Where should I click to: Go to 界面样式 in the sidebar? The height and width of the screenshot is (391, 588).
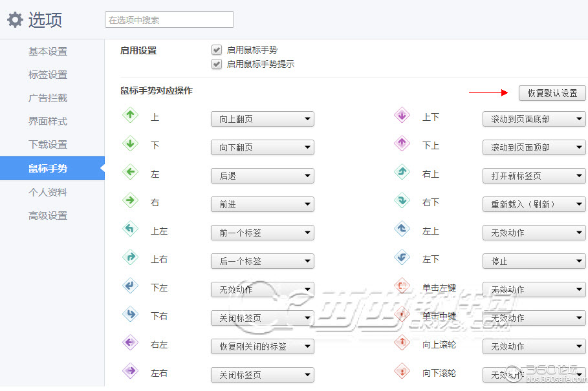48,122
